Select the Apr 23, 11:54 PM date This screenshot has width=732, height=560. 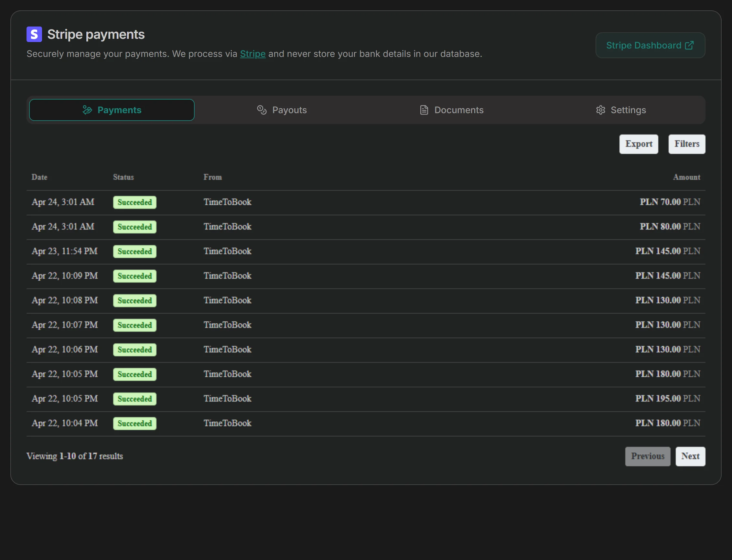[x=65, y=251]
